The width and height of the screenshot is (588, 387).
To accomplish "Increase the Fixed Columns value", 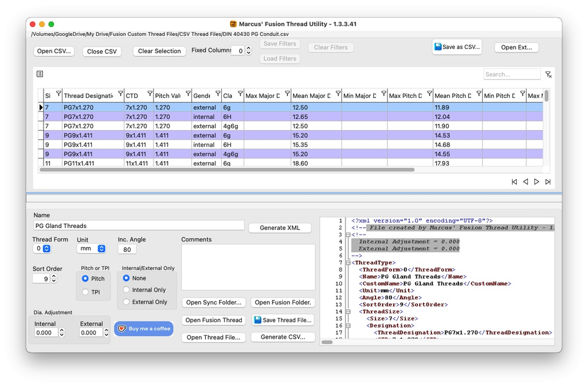I will [248, 48].
